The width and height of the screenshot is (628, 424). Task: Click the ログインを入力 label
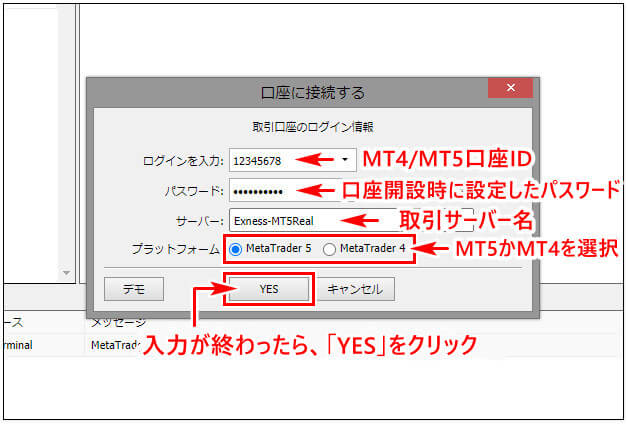pyautogui.click(x=183, y=161)
